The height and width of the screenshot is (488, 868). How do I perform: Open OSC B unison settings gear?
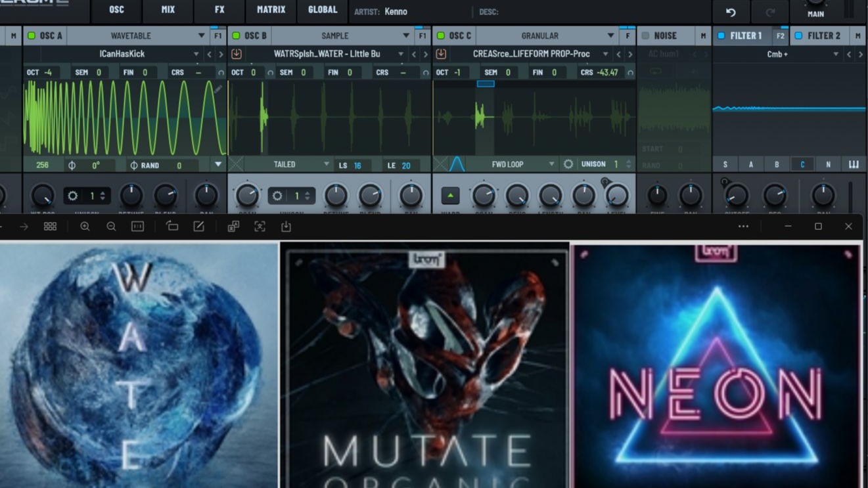click(277, 196)
